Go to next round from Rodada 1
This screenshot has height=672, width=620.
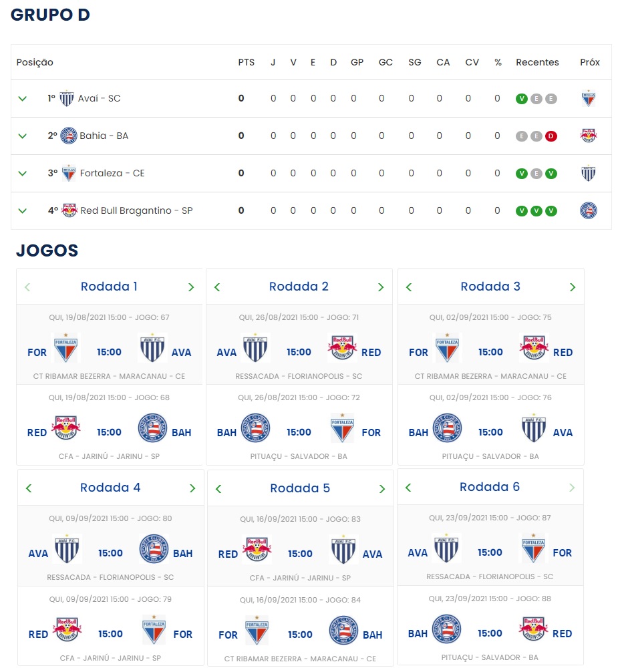tap(191, 287)
